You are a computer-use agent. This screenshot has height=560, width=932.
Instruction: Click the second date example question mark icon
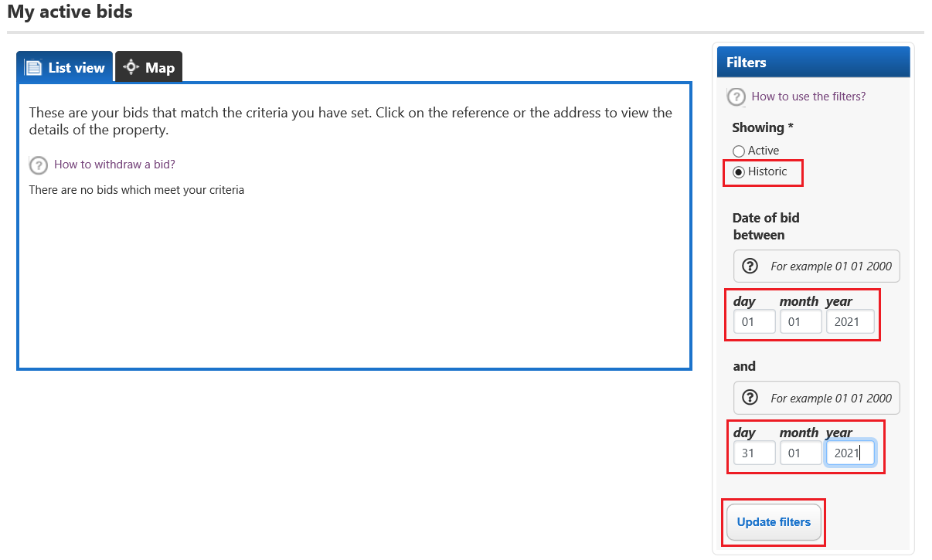point(750,397)
